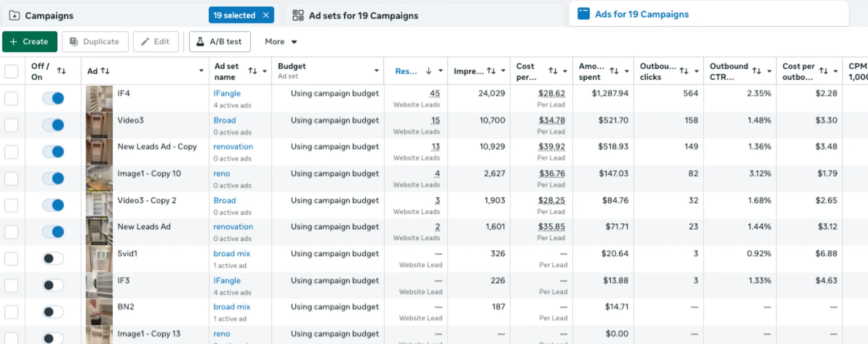This screenshot has width=868, height=344.
Task: Sort the Impressions column arrows
Action: click(x=491, y=71)
